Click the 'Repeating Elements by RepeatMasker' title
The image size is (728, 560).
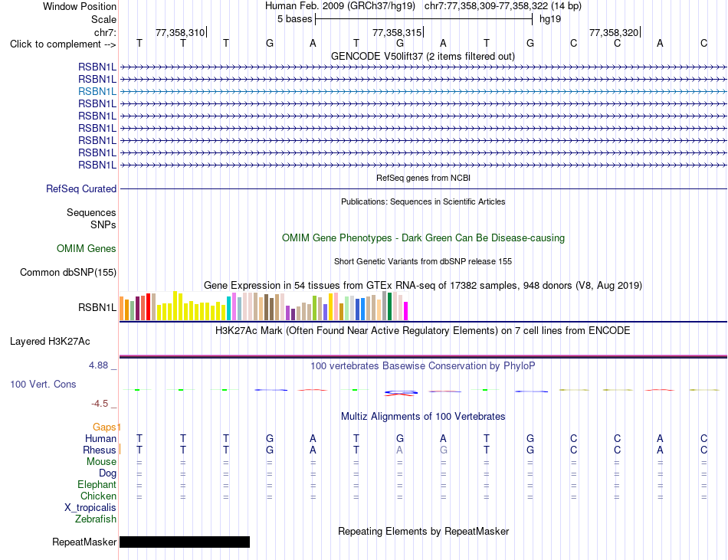pyautogui.click(x=424, y=531)
